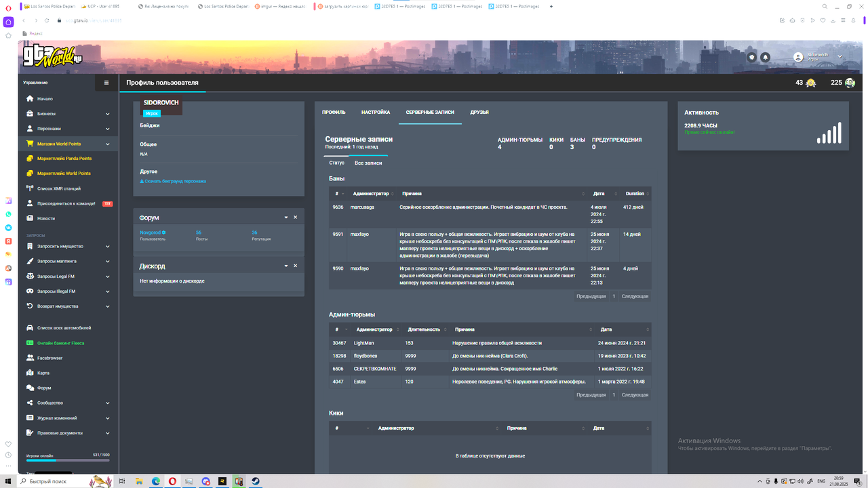Close the Форум panel with X
This screenshot has width=868, height=488.
(296, 217)
